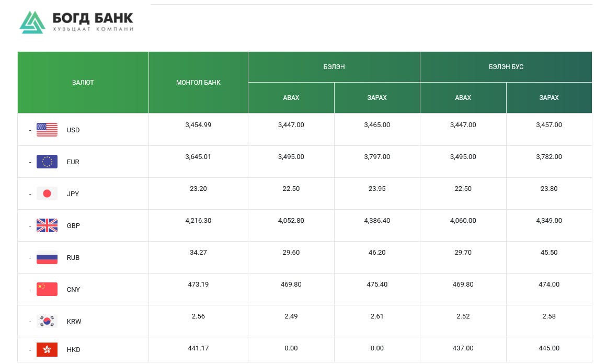Select the МОНГОЛ БАНК column header
595x364 pixels.
(198, 83)
